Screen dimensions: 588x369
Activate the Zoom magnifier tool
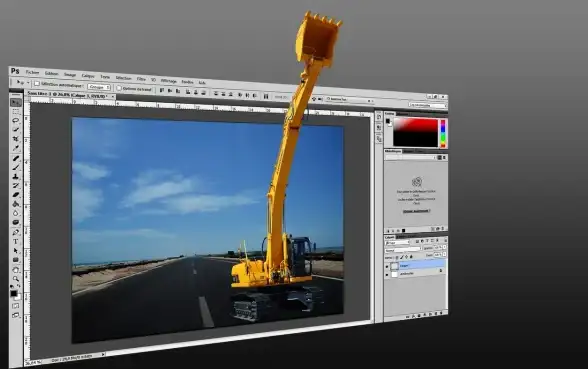[16, 279]
